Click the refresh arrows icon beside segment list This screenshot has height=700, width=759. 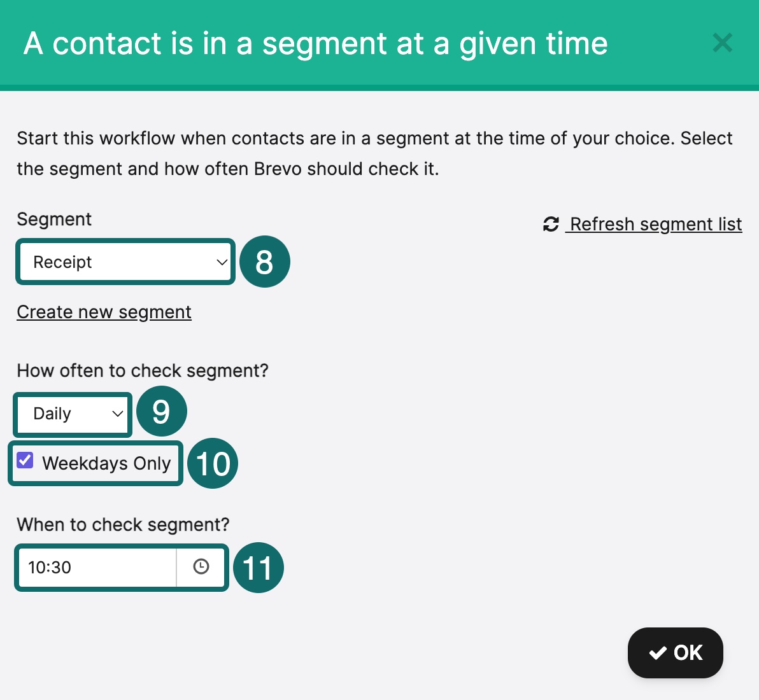pyautogui.click(x=550, y=224)
